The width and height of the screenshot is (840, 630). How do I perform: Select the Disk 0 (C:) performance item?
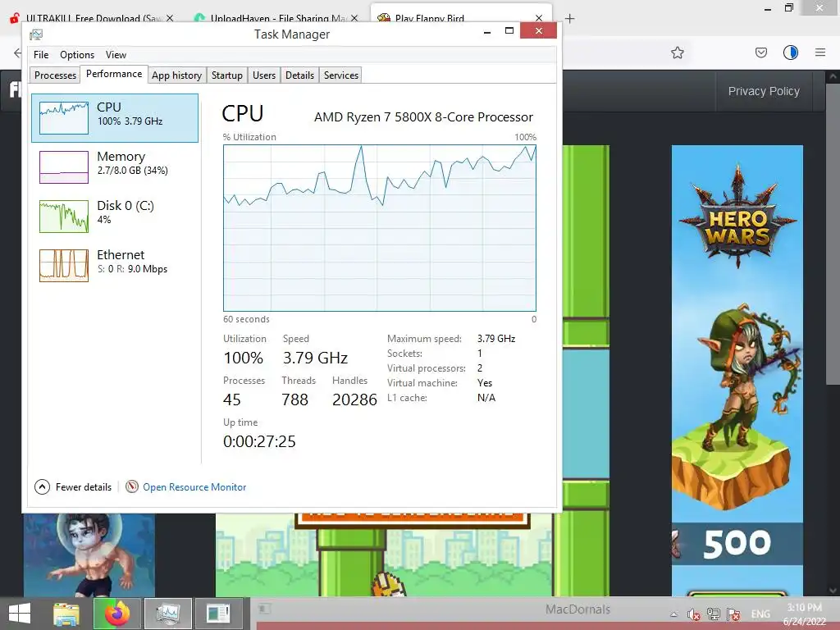tap(115, 216)
